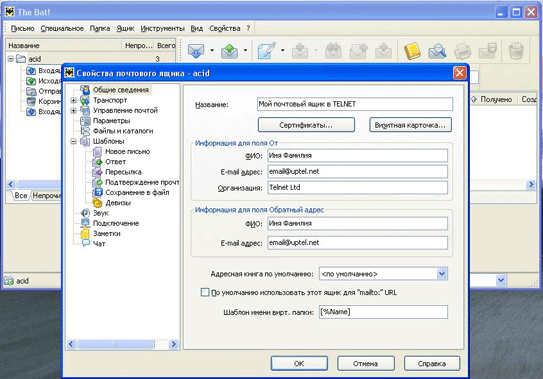Screen dimensions: 543x379
Task: Open the yellow address book icon
Action: [x=412, y=51]
